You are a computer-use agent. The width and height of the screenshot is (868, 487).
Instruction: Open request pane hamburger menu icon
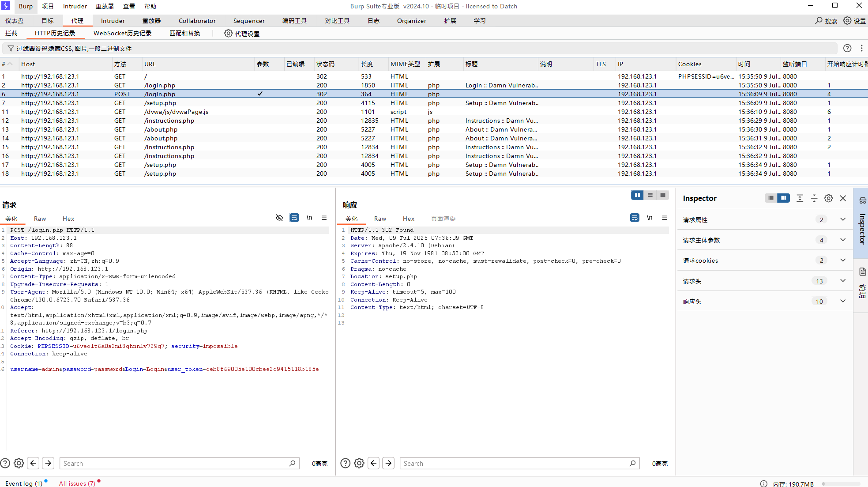324,218
